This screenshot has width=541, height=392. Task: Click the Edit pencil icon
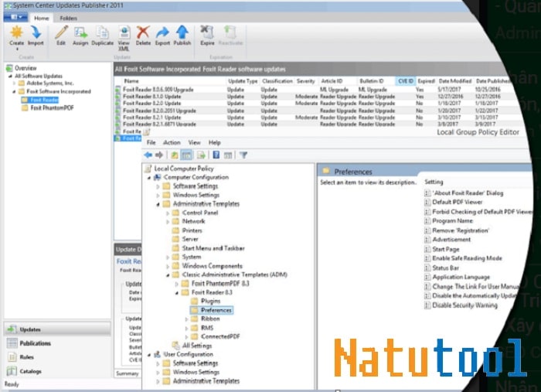tap(61, 35)
